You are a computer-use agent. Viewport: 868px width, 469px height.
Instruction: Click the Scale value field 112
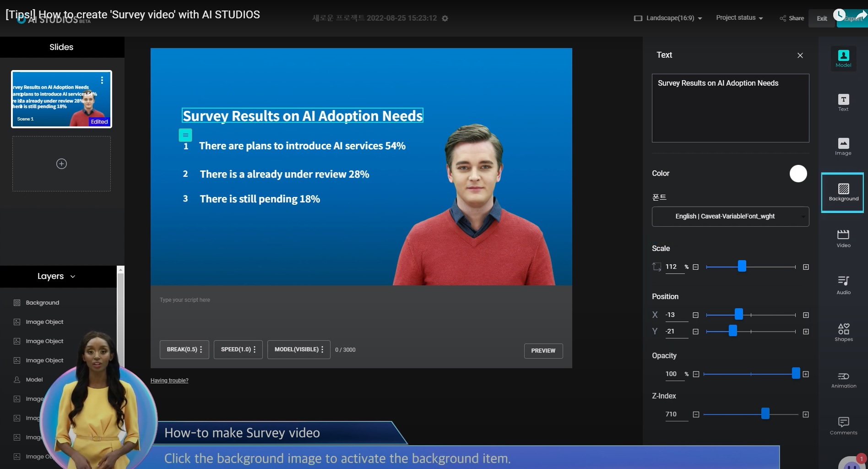click(x=675, y=267)
